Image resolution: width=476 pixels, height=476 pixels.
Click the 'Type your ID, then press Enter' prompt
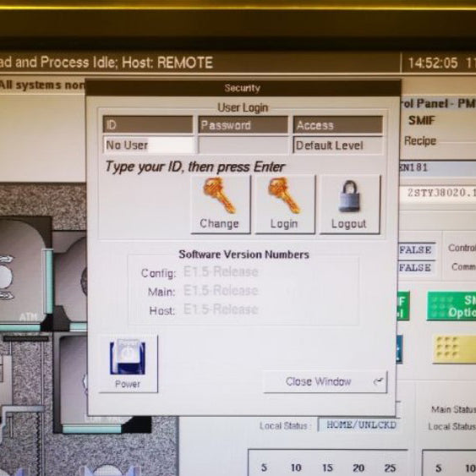[x=195, y=167]
